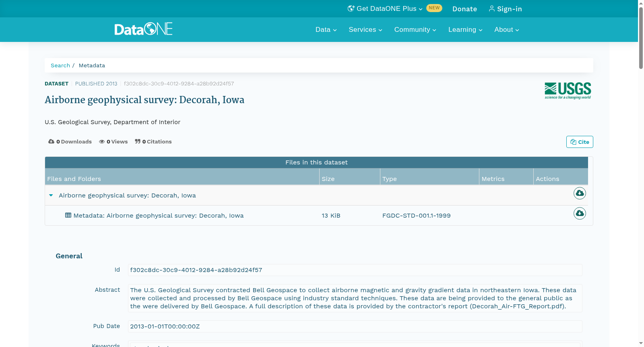644x347 pixels.
Task: Click the globe icon beside Get DataONE Plus
Action: [351, 8]
